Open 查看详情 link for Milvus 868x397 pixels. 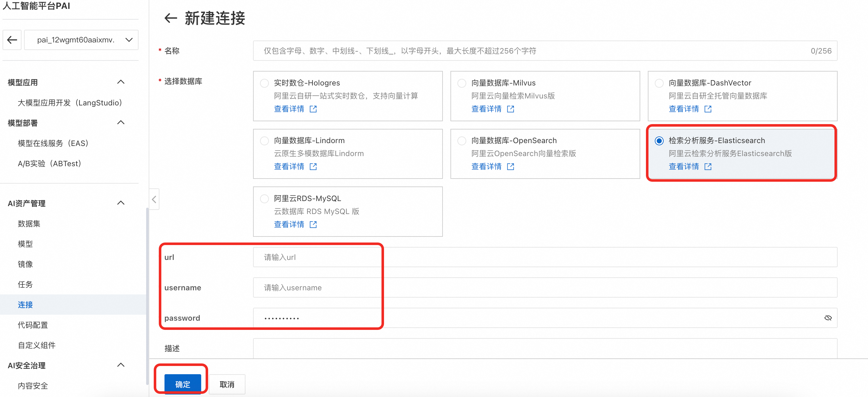487,109
